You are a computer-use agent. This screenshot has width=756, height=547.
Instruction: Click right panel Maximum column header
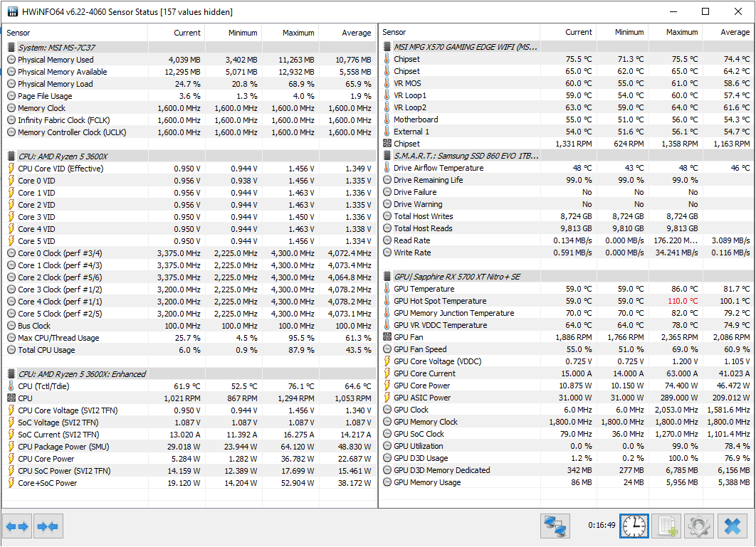click(676, 32)
